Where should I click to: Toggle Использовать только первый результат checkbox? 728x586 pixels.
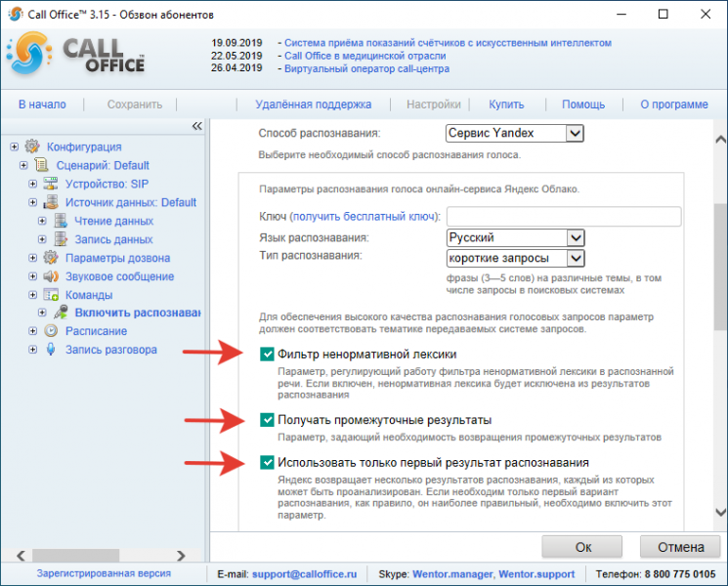tap(267, 463)
